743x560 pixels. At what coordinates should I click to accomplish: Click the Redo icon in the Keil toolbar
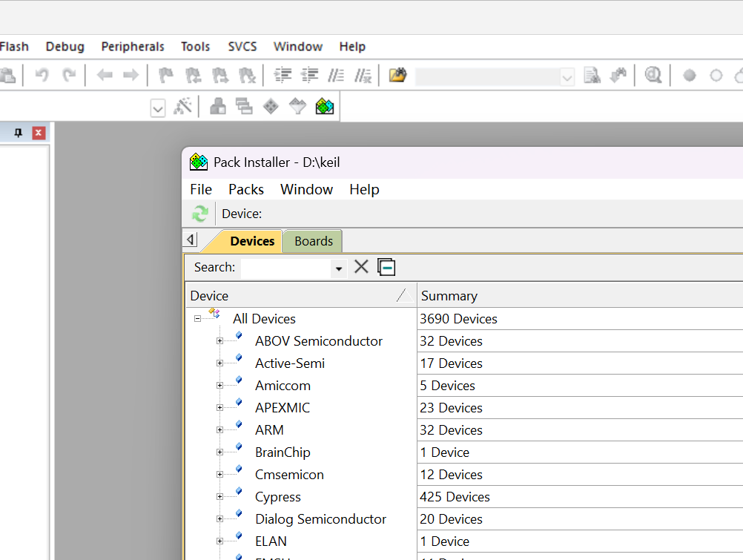pos(69,75)
